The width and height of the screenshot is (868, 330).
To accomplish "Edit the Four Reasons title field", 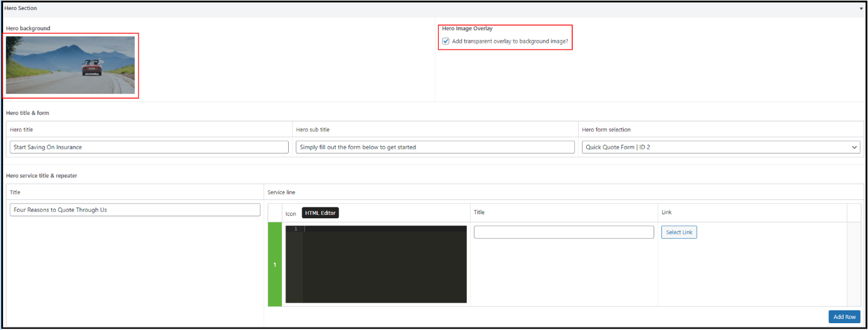I will [x=135, y=210].
